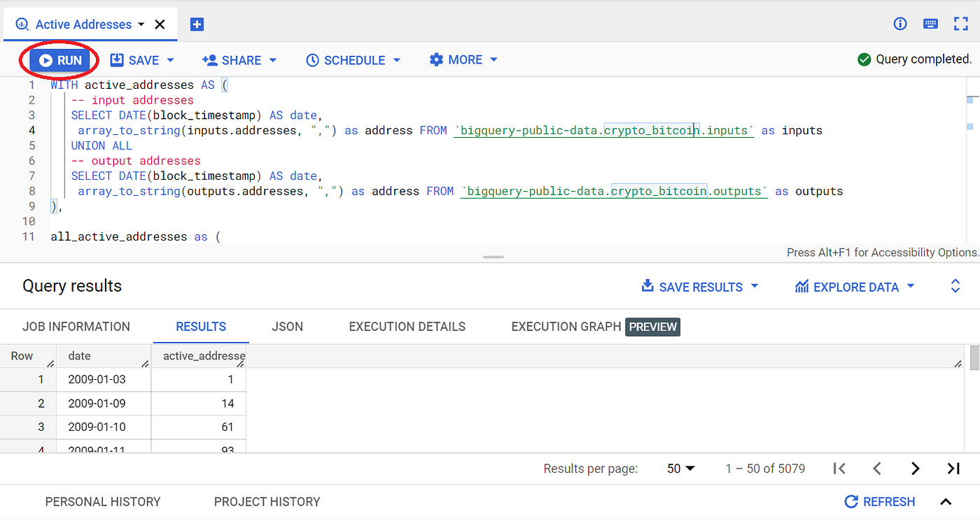This screenshot has height=519, width=980.
Task: Click the active_addresses column header
Action: pos(199,356)
